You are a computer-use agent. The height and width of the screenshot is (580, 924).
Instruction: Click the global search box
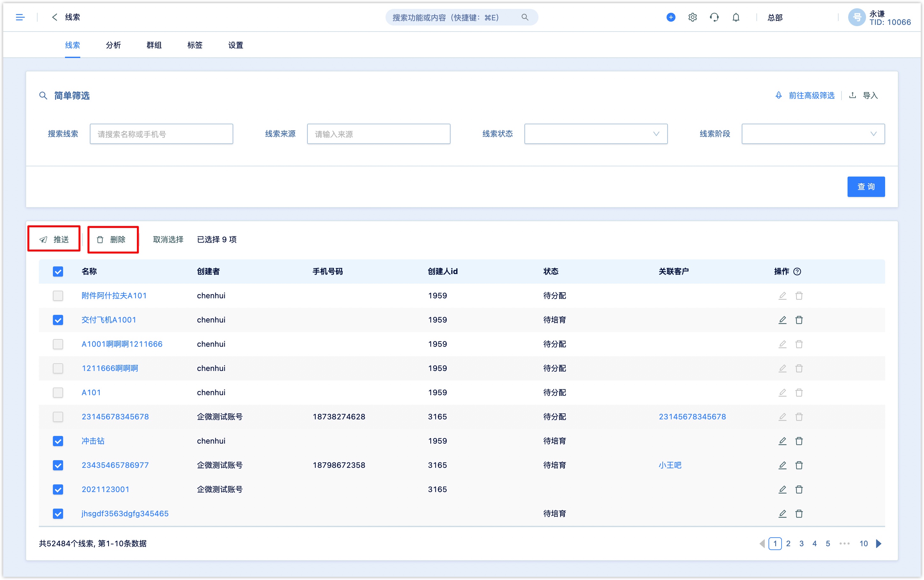pyautogui.click(x=461, y=17)
